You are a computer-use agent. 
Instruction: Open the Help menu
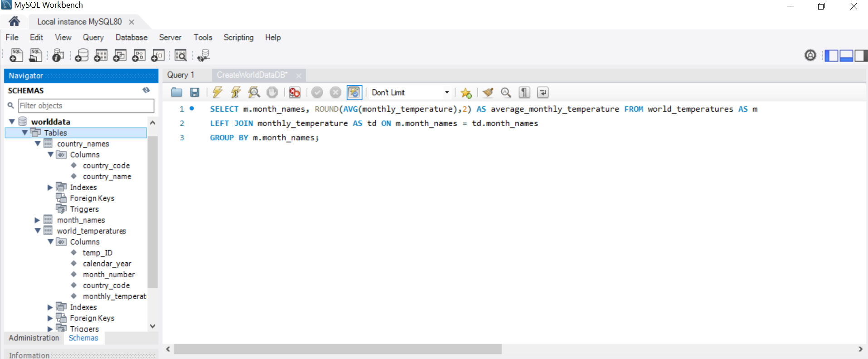(273, 37)
